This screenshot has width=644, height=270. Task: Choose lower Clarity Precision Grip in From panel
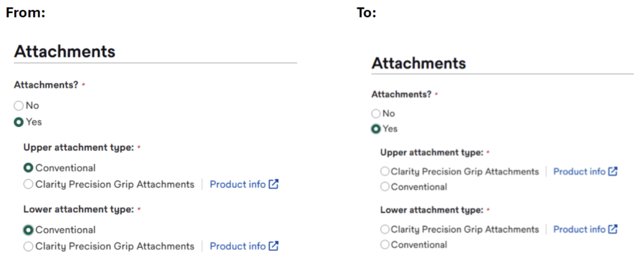click(x=28, y=246)
